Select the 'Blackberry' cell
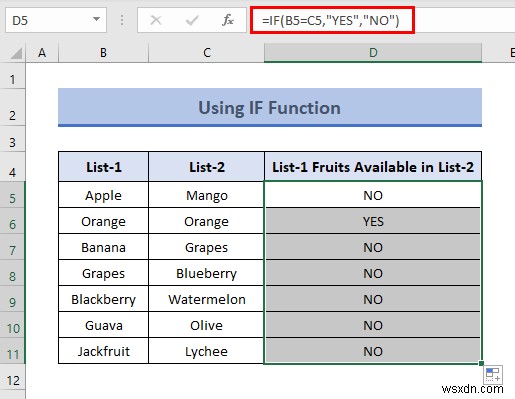This screenshot has height=399, width=515. tap(103, 299)
